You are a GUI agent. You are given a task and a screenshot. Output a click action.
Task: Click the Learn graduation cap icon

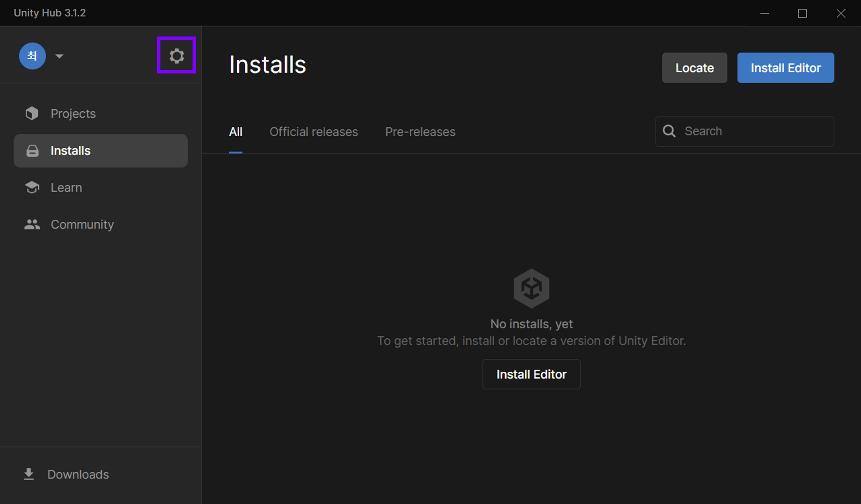32,187
